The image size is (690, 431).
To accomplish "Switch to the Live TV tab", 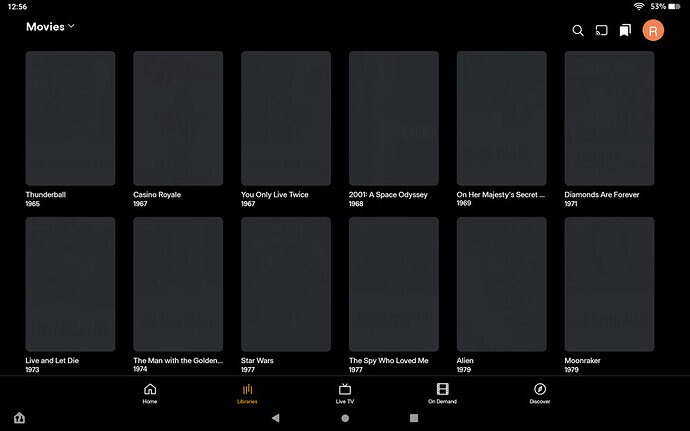I will (345, 394).
